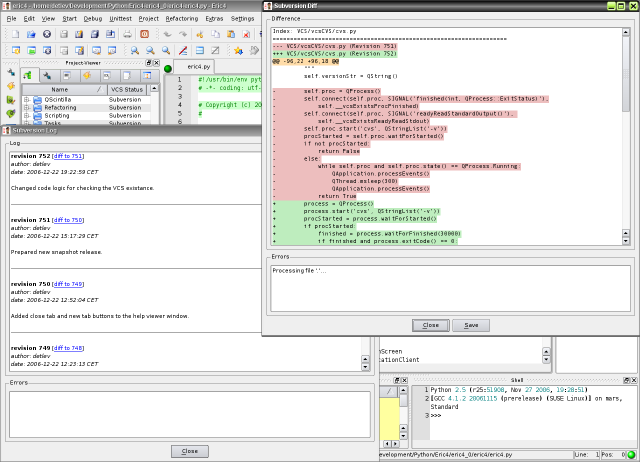Close the Shell panel

[x=633, y=380]
